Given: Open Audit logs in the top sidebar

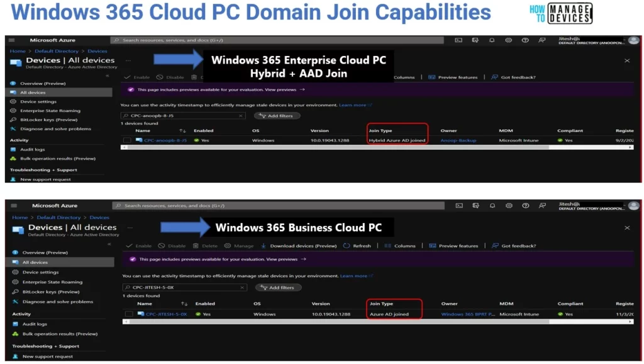Looking at the screenshot, I should 32,150.
